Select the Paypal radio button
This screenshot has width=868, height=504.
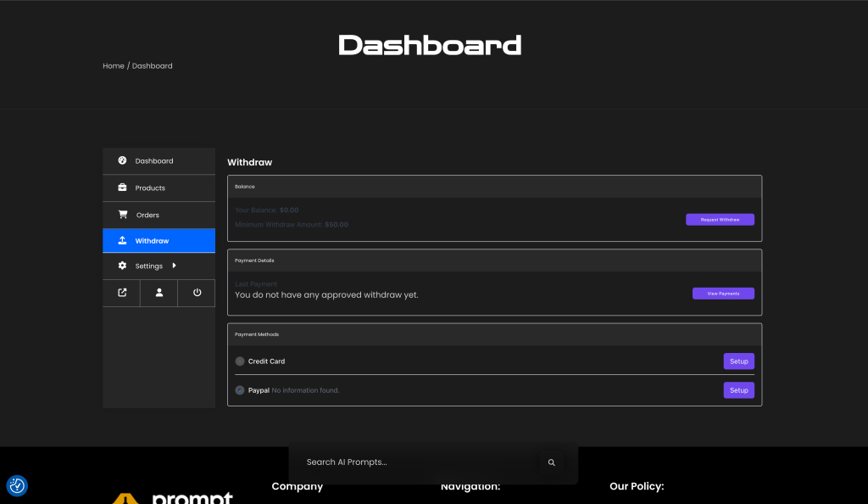(240, 390)
